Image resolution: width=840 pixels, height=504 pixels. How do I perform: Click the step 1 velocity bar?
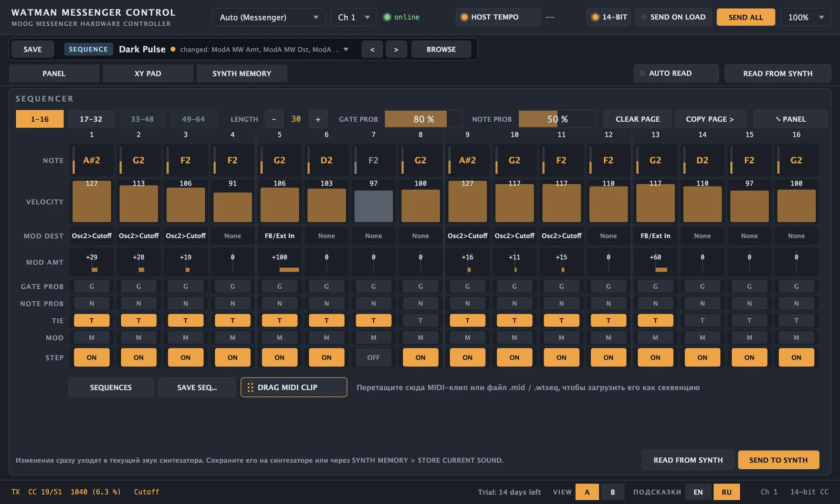(91, 201)
